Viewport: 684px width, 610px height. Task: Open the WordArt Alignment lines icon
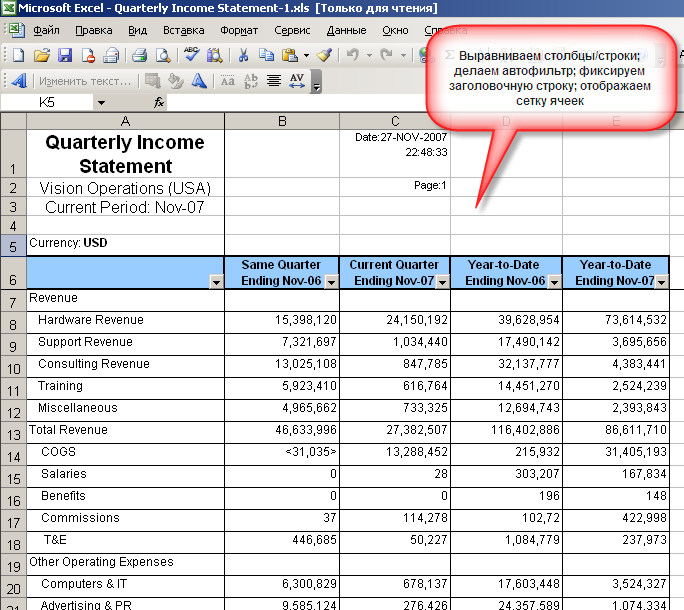pos(274,81)
